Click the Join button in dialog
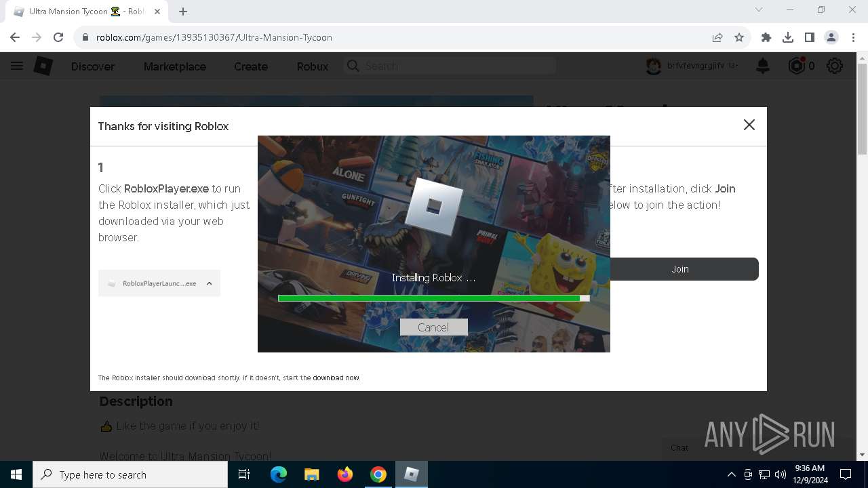Screen dimensions: 868x488 click(x=680, y=269)
